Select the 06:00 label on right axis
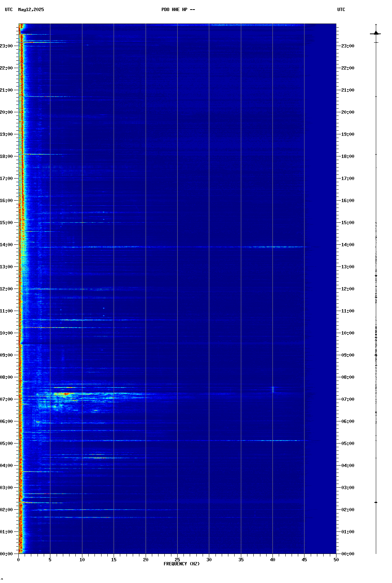 tap(348, 421)
